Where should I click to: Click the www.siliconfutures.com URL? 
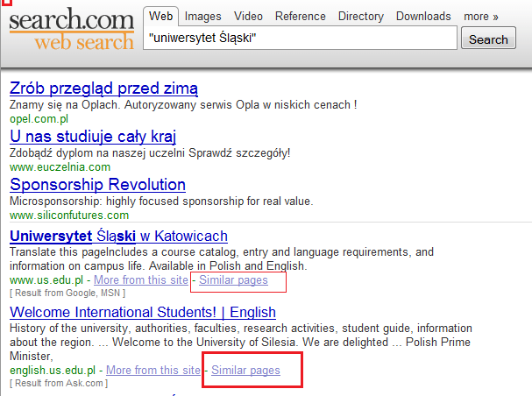point(69,216)
